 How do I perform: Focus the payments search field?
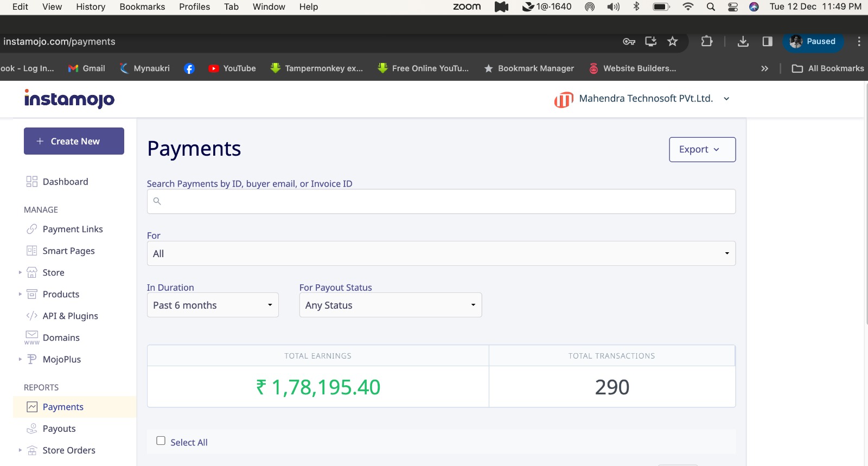(x=441, y=201)
